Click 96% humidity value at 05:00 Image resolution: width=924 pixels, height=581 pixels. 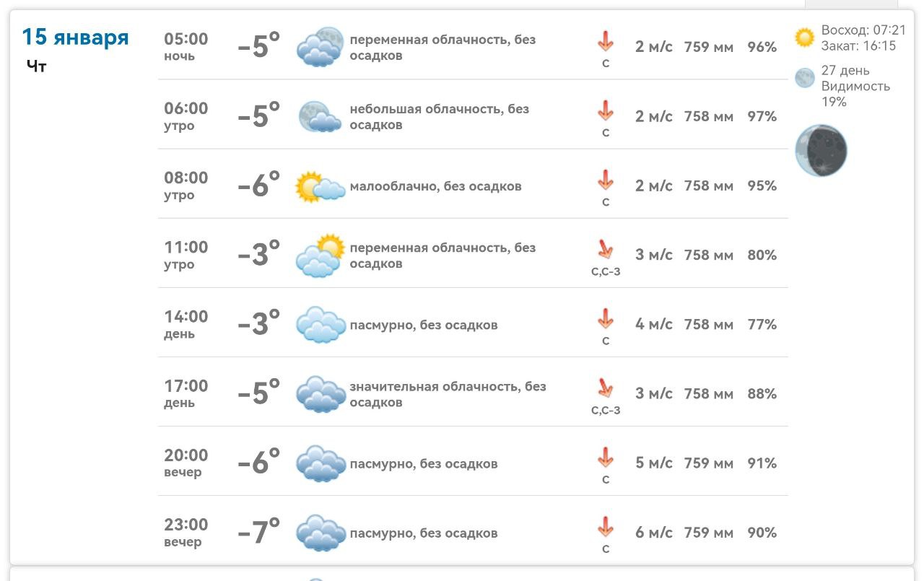coord(762,47)
